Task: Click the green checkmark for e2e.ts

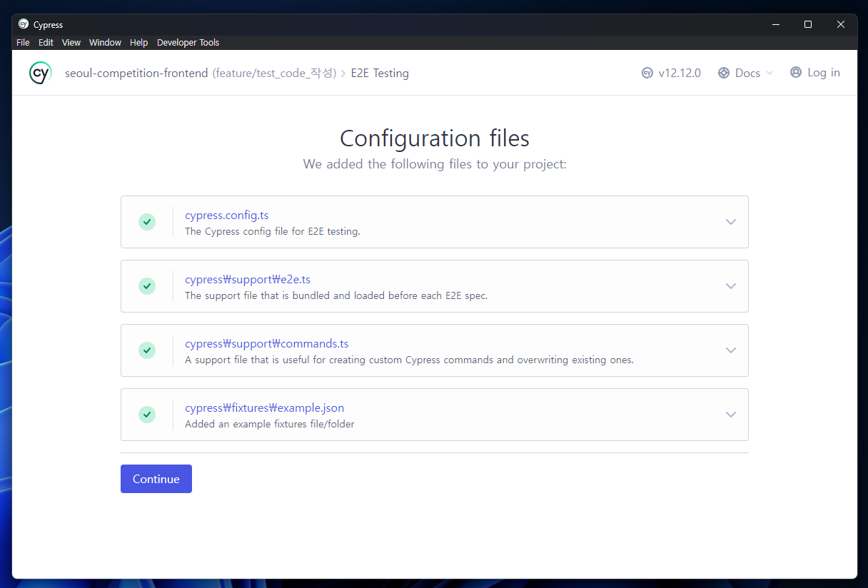Action: click(x=147, y=286)
